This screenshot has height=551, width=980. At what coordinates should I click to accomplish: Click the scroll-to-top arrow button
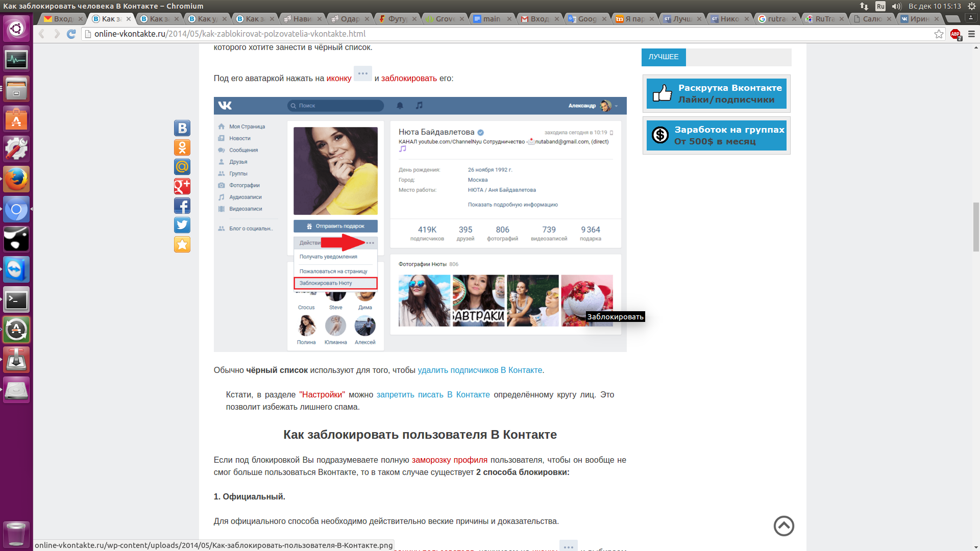point(783,526)
